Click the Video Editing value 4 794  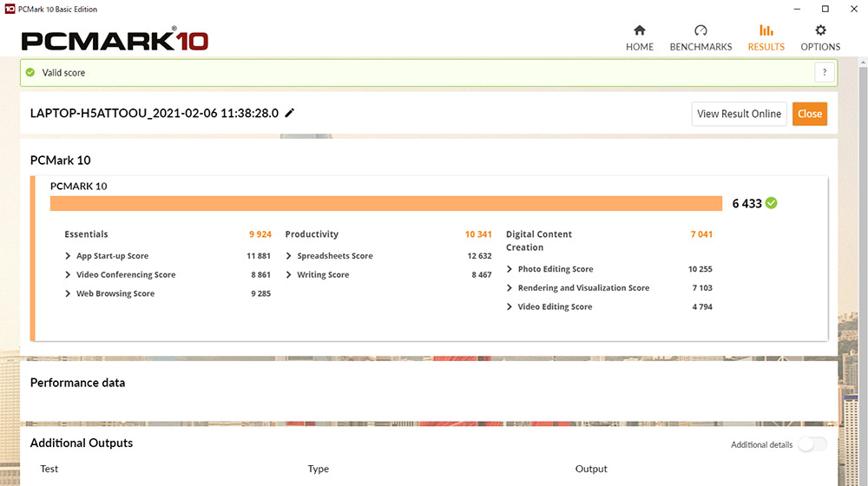(x=702, y=306)
